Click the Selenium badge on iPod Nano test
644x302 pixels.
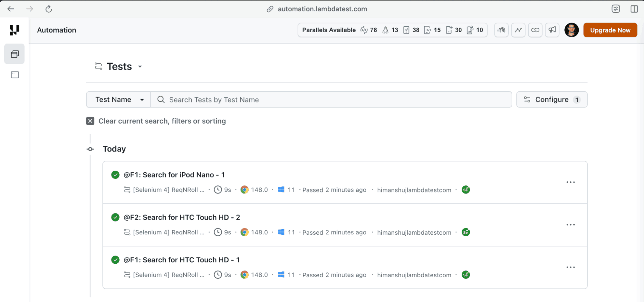(466, 190)
